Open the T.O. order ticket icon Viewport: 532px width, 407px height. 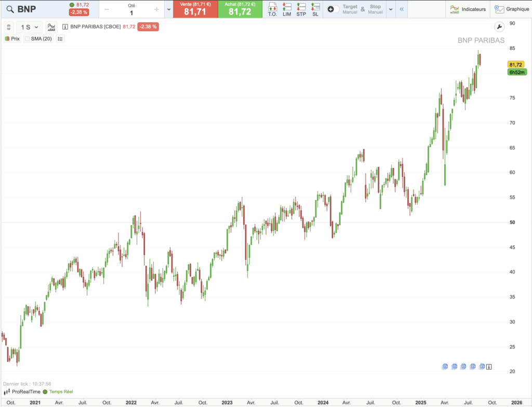tap(272, 9)
